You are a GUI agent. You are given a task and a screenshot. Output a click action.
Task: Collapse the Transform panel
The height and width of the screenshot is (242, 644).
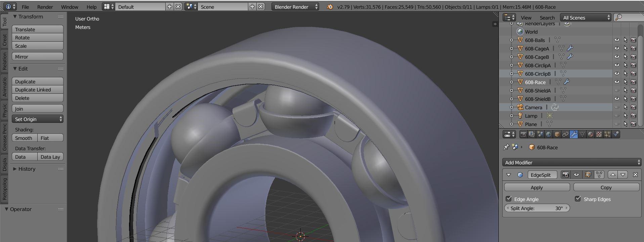15,16
